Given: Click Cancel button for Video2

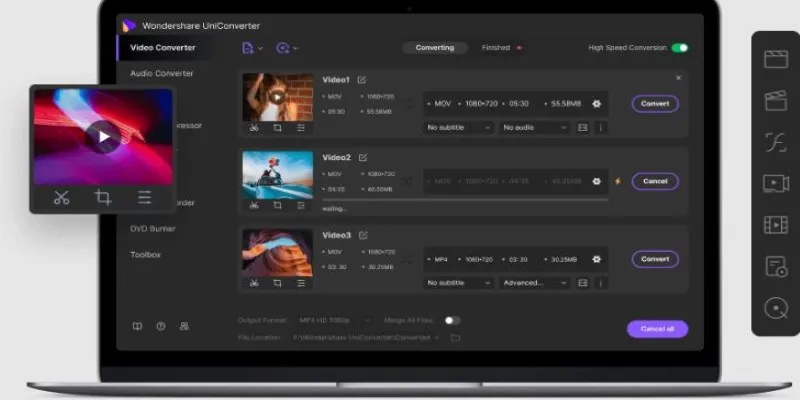Looking at the screenshot, I should [x=655, y=181].
